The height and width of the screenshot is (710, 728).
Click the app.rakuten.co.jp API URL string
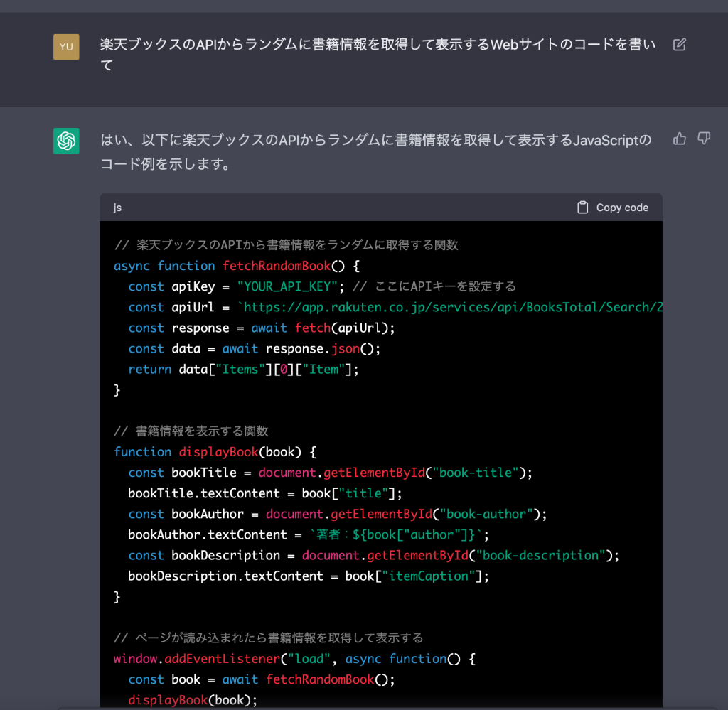(x=451, y=307)
